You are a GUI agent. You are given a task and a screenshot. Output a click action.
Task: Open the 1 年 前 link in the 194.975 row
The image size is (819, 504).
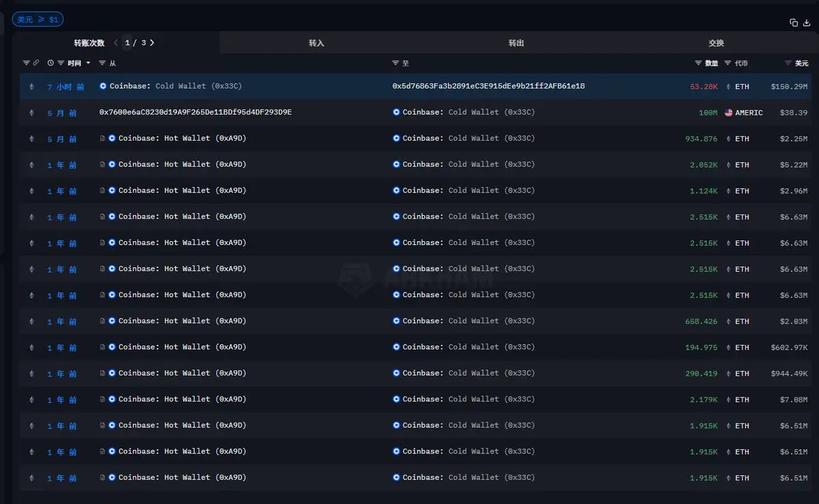click(x=62, y=348)
